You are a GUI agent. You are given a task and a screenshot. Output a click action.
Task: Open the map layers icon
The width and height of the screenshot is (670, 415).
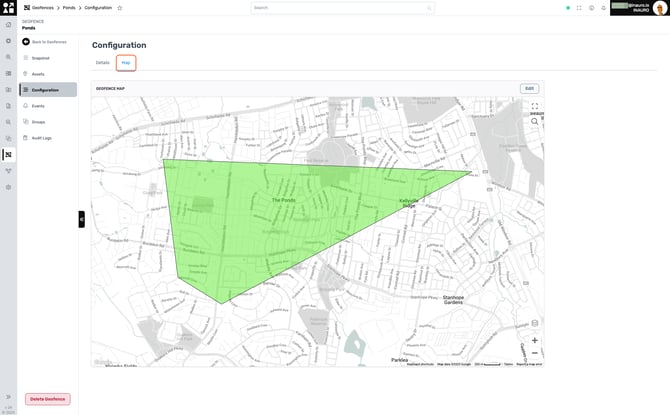click(535, 323)
